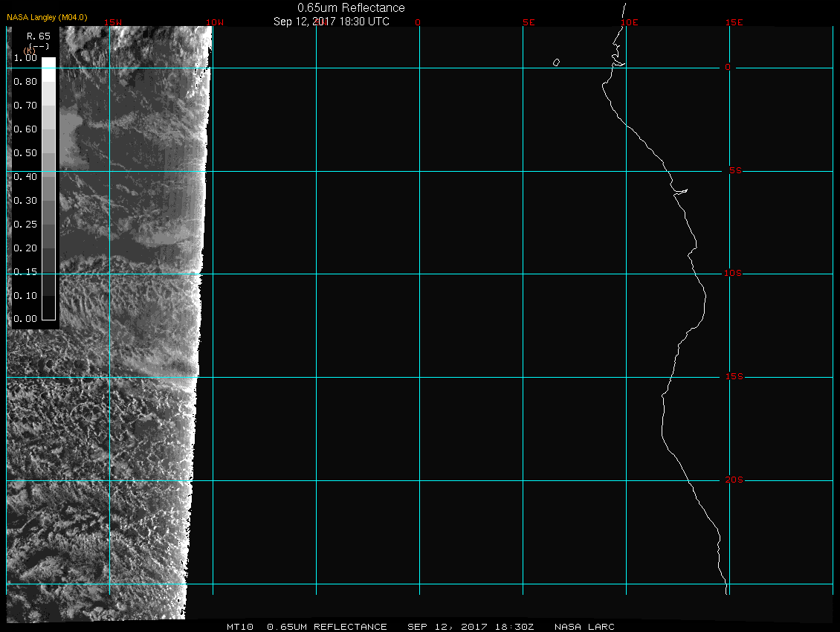Pick the black bottom segment of the colorbar
840x632 pixels.
tap(49, 309)
